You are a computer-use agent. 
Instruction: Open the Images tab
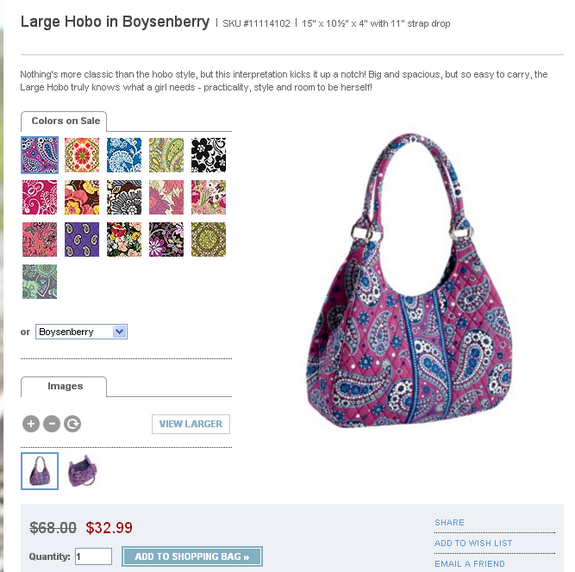click(64, 386)
